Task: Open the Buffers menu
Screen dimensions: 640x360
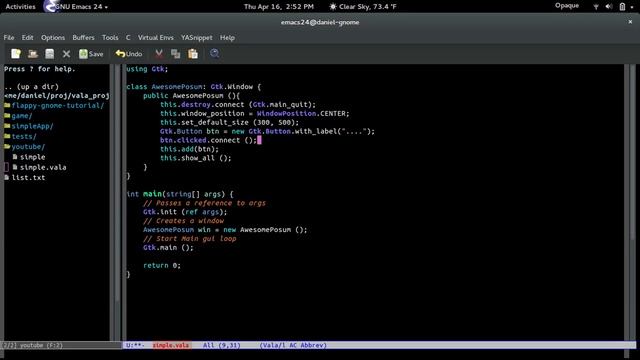Action: point(83,38)
